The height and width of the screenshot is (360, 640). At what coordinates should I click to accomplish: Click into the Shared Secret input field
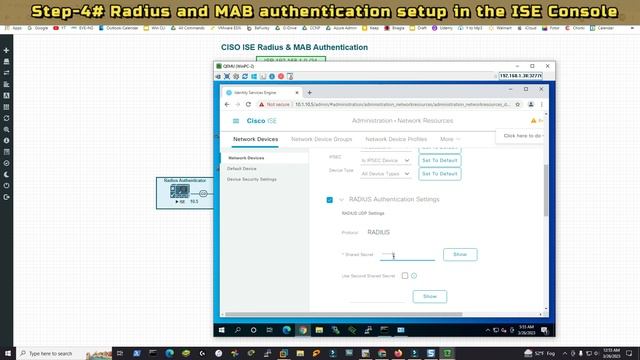tap(407, 256)
